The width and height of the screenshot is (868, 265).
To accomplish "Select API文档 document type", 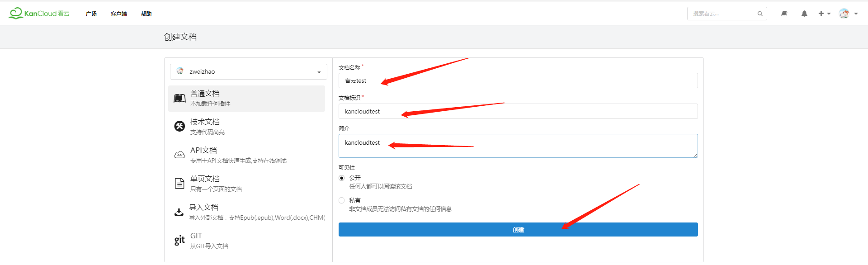I will [x=247, y=155].
